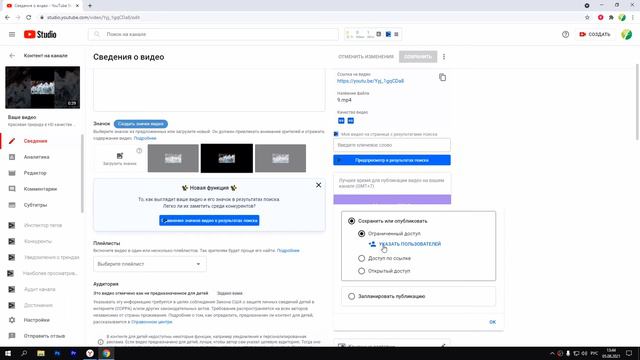The width and height of the screenshot is (640, 360).
Task: Click the Настройки gear icon
Action: coord(12,320)
